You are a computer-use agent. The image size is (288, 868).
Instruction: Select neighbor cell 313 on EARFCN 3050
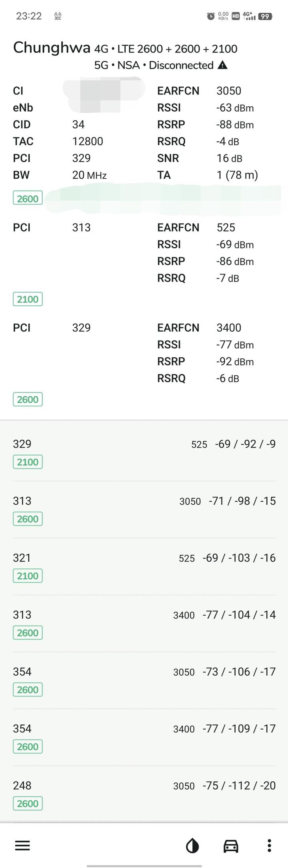(144, 510)
